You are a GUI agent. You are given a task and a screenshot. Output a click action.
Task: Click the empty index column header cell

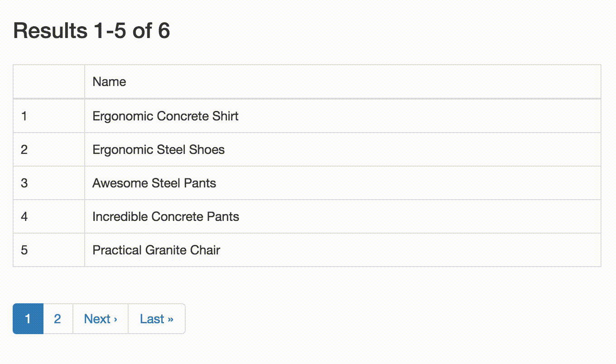(x=49, y=81)
